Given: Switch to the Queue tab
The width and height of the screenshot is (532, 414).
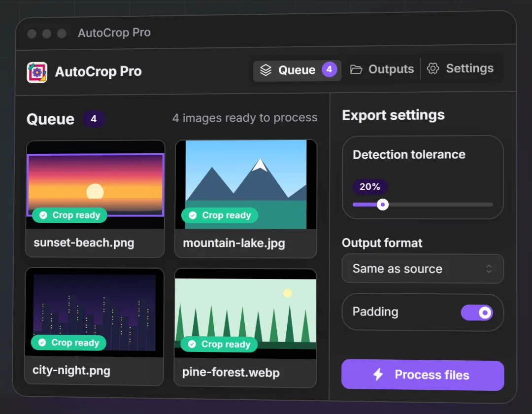Looking at the screenshot, I should [x=297, y=70].
